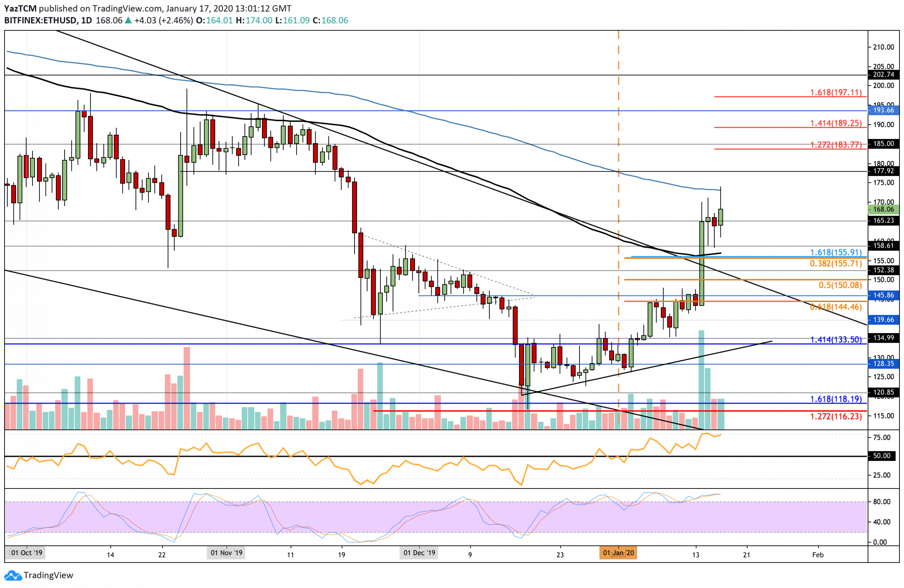Click the green 168.06 current price label
The width and height of the screenshot is (904, 588).
(x=884, y=209)
